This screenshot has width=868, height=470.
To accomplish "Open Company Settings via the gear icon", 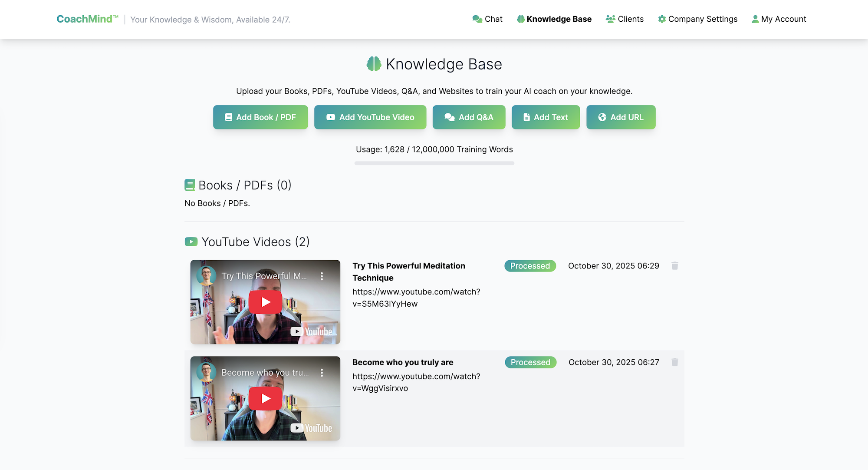I will tap(661, 19).
